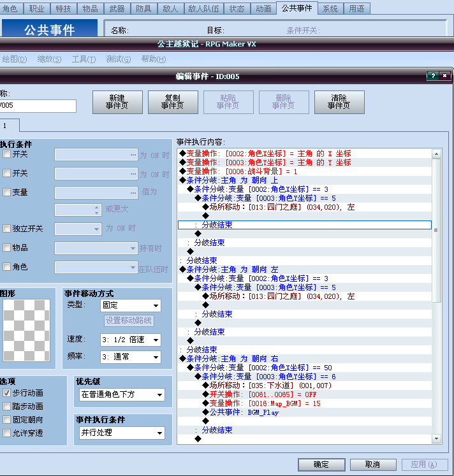454x476 pixels.
Task: Check the 允许穿透 option
Action: (6, 433)
